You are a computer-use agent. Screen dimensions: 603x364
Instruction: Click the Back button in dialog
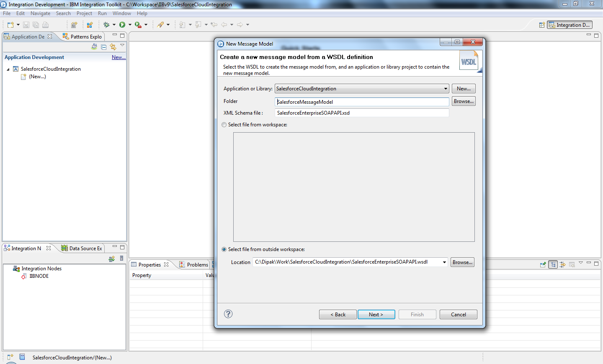click(x=338, y=315)
